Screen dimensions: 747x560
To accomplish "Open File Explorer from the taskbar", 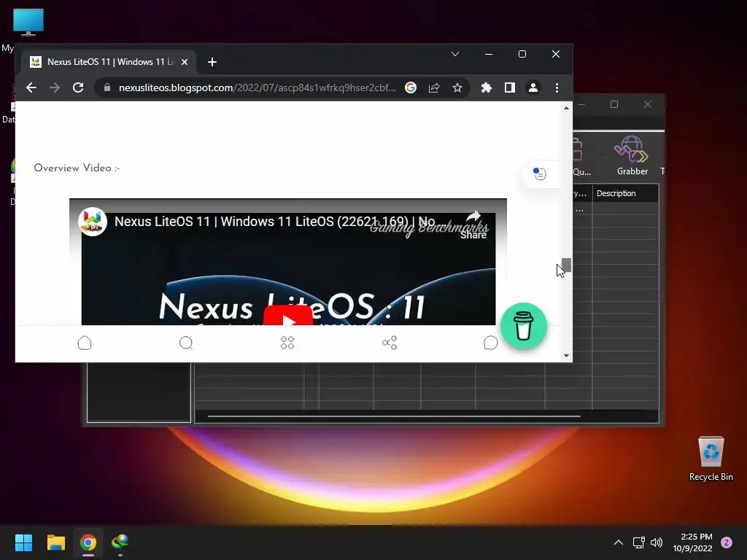I will (55, 542).
